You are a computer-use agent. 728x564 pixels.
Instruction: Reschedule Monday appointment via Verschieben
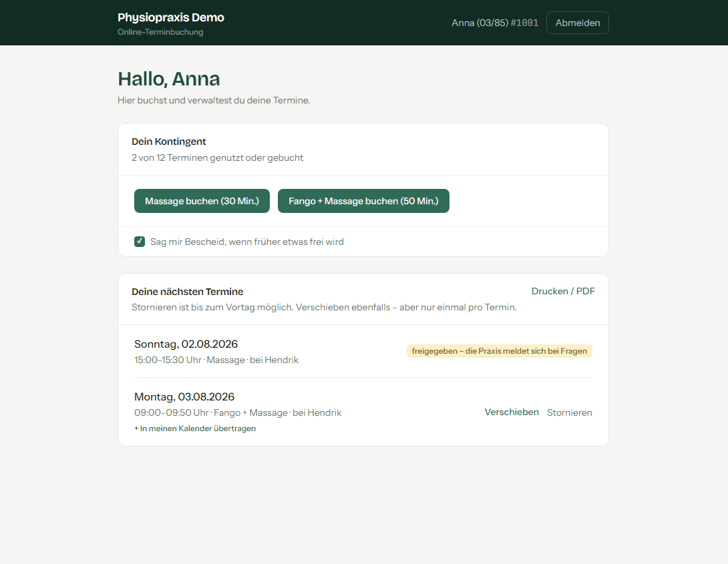tap(512, 412)
